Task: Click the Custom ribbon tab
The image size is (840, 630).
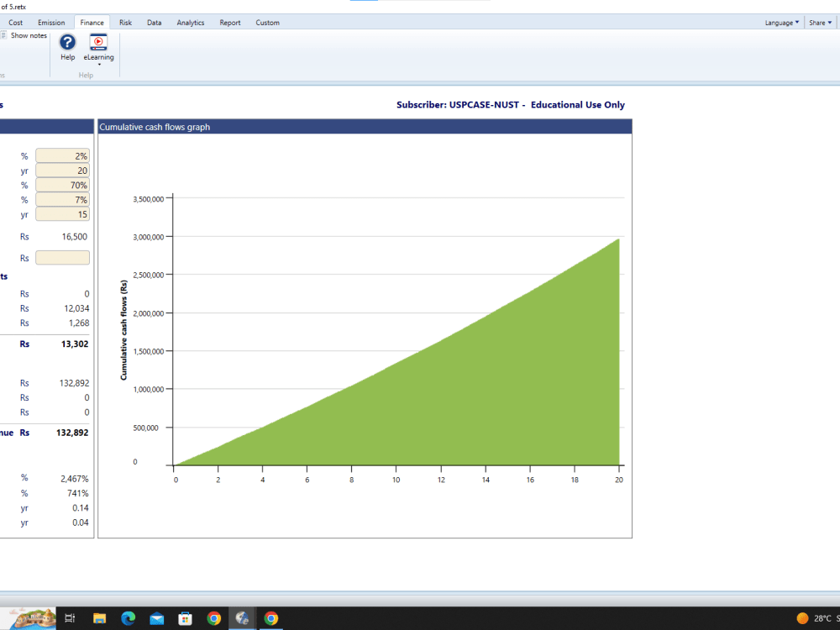Action: click(x=267, y=23)
